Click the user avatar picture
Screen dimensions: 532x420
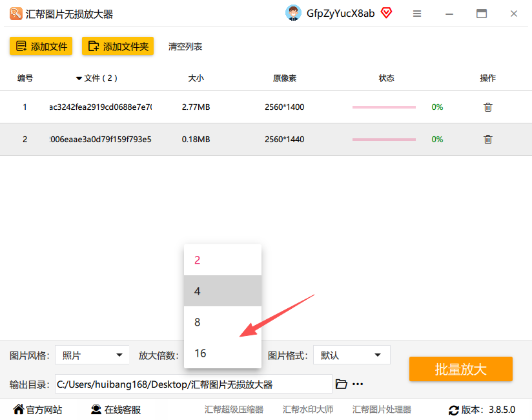pyautogui.click(x=293, y=13)
